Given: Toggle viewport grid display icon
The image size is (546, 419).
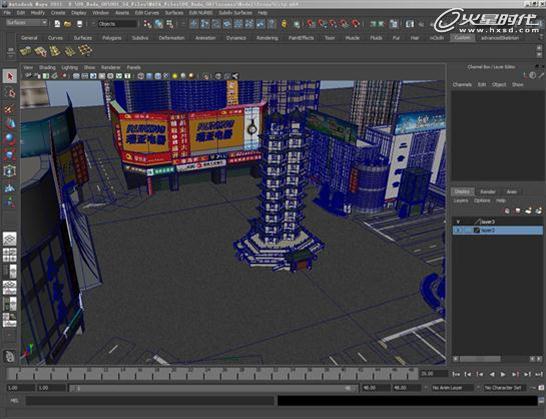Looking at the screenshot, I should point(76,76).
